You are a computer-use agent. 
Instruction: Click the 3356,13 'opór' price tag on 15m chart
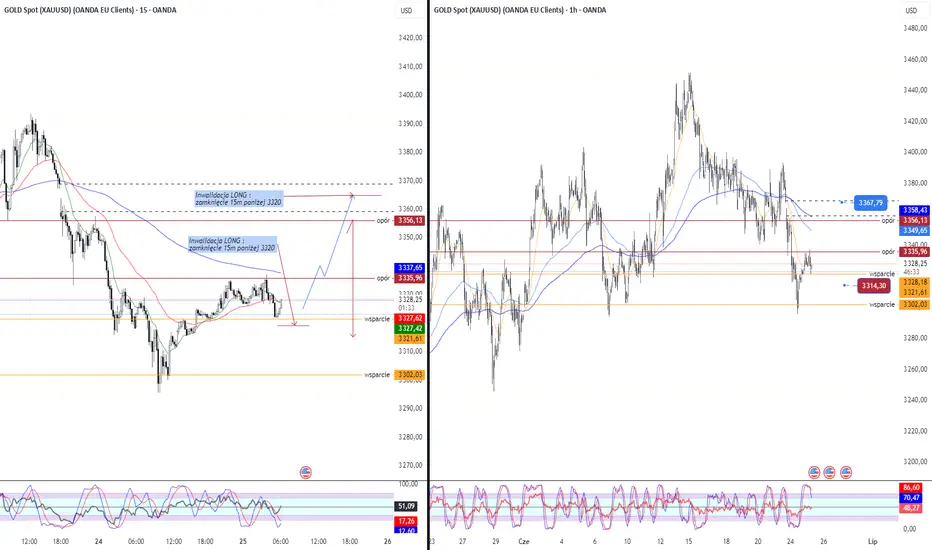[x=410, y=221]
